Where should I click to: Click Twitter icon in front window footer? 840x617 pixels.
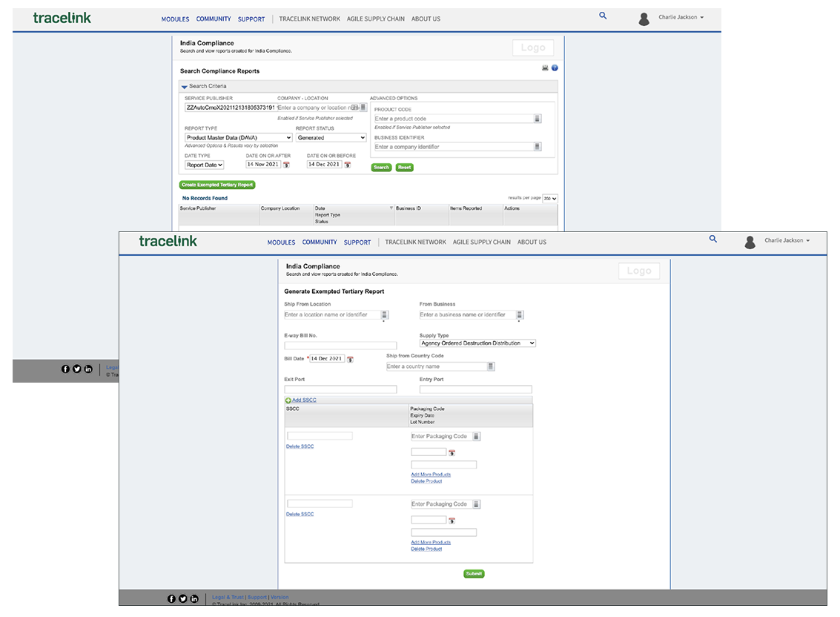click(x=182, y=598)
